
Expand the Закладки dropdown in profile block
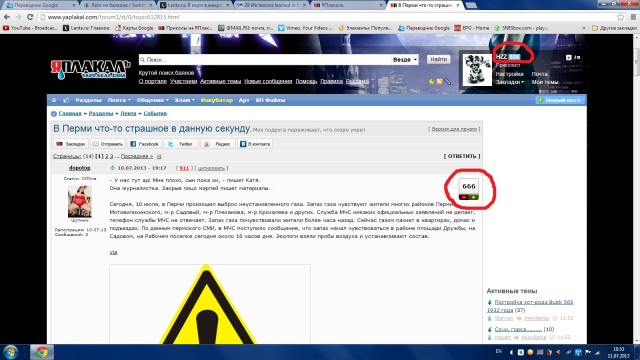click(510, 82)
